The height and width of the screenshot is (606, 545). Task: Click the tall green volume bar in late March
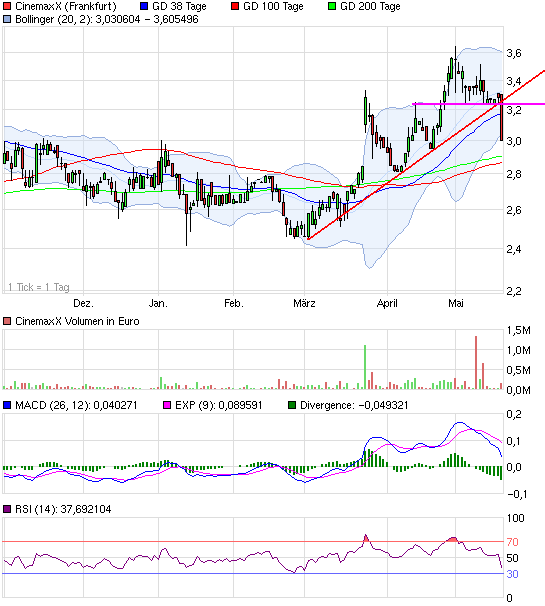365,367
